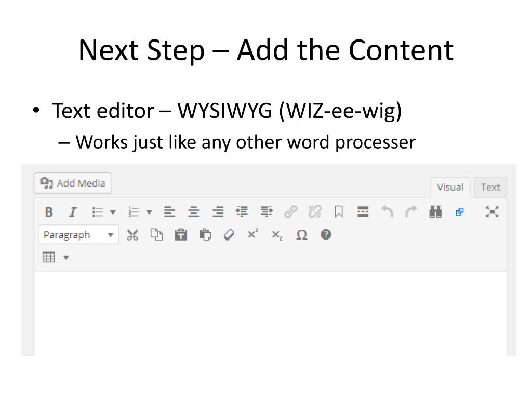
Task: Open numbered list style dropdown arrow
Action: click(149, 212)
